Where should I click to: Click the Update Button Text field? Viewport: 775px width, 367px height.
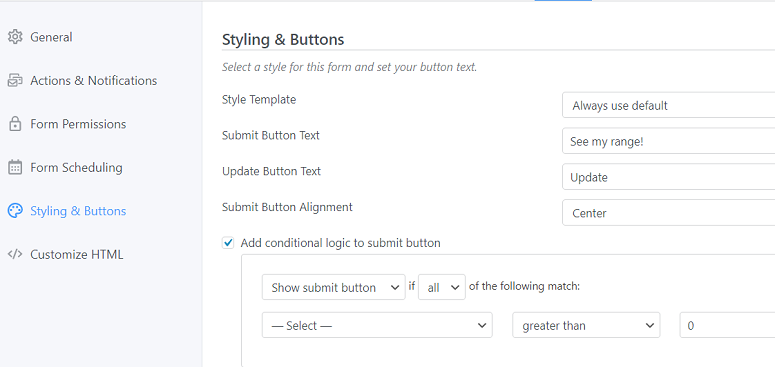668,177
